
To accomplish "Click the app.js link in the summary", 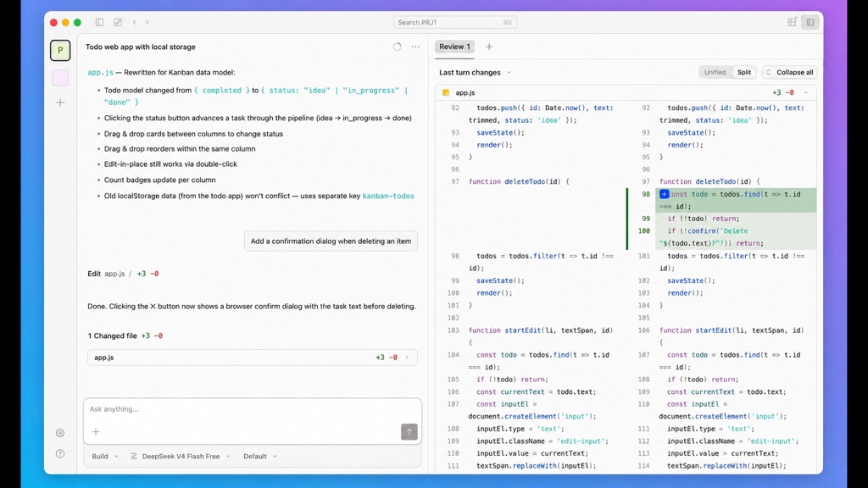I will pos(100,73).
